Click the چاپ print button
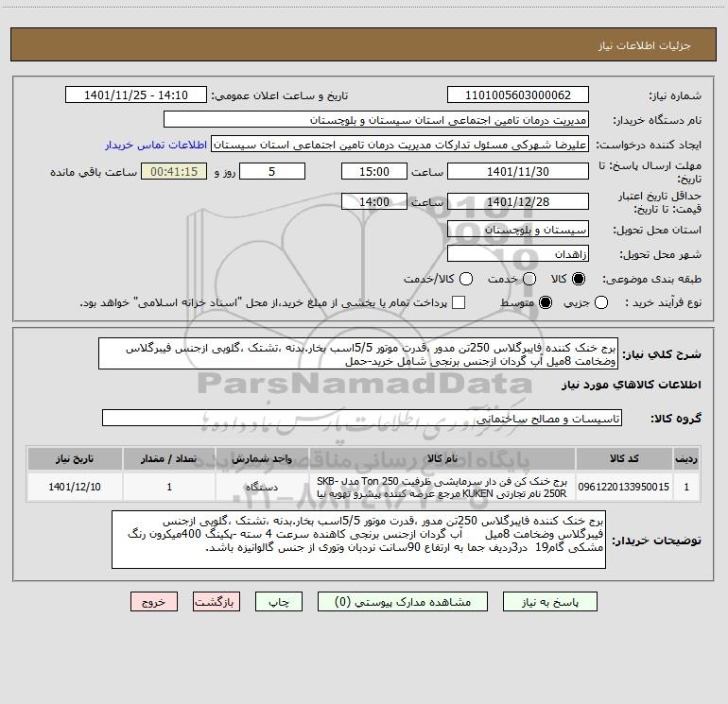Image resolution: width=728 pixels, height=704 pixels. [279, 602]
